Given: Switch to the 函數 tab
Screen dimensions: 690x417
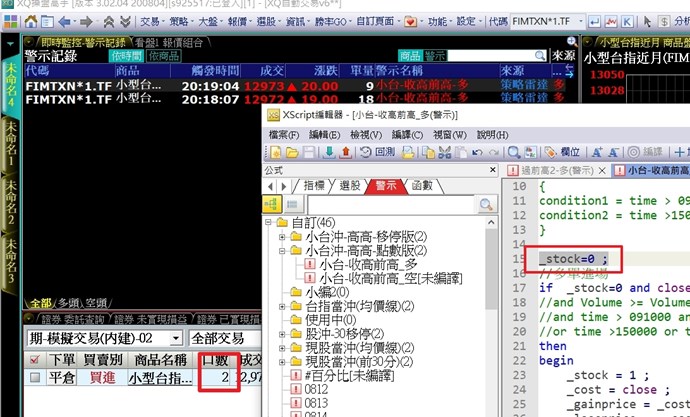Looking at the screenshot, I should (422, 186).
